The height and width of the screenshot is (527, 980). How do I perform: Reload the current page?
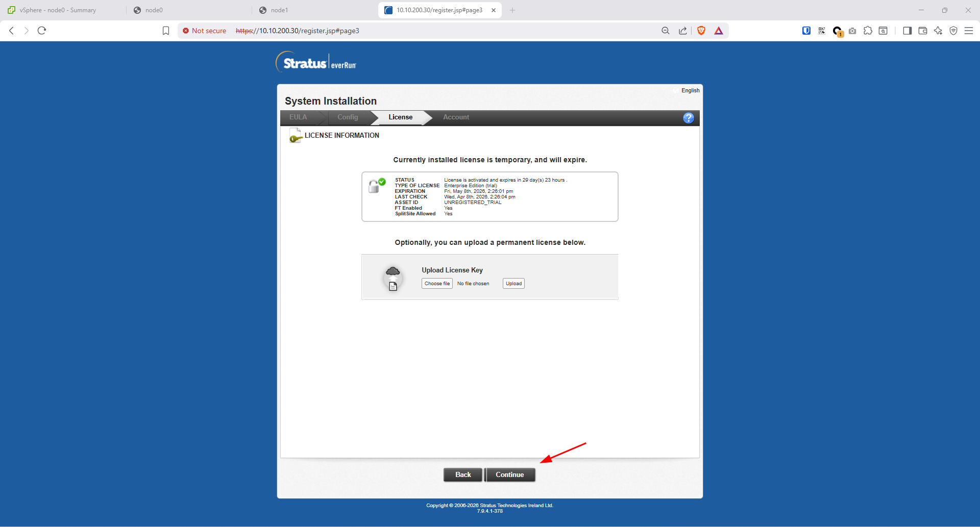(42, 31)
